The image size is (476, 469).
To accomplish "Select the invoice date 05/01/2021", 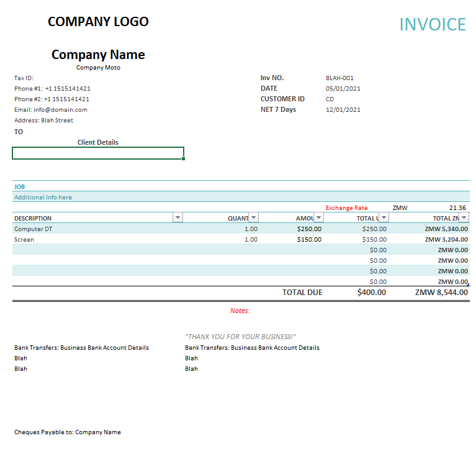I will [343, 89].
